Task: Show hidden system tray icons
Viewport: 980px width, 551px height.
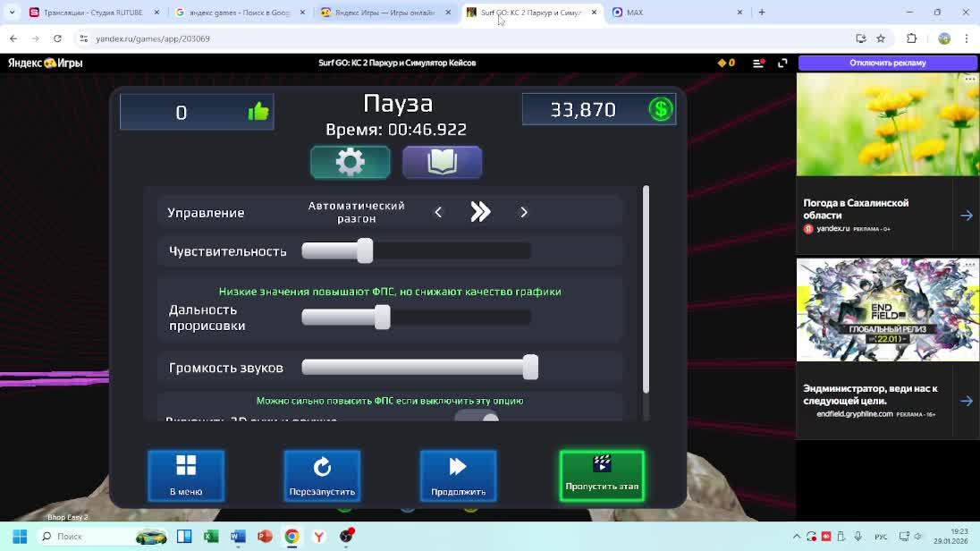Action: click(x=796, y=537)
